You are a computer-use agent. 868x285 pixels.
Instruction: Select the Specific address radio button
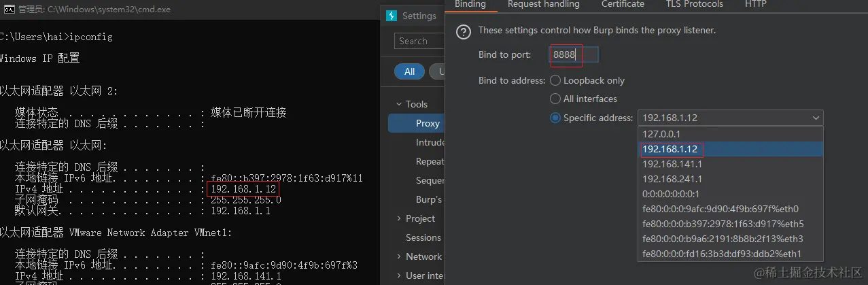pyautogui.click(x=555, y=118)
